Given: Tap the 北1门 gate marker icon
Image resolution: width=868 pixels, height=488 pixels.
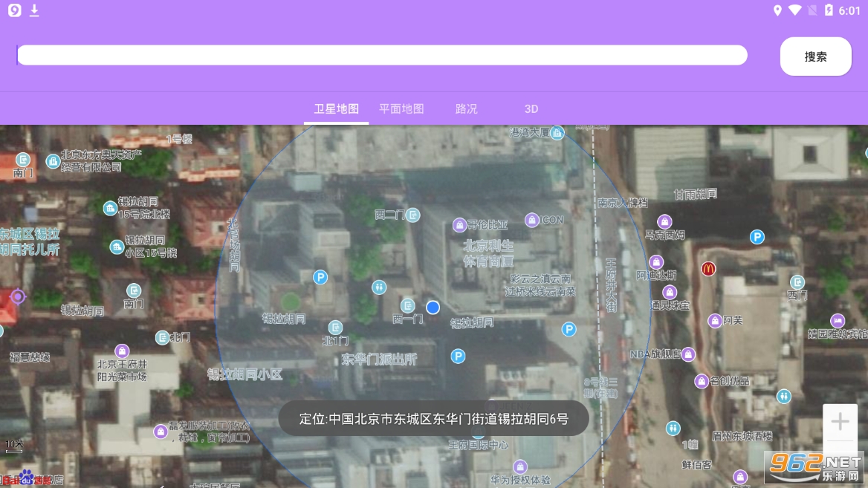Looking at the screenshot, I should pos(336,328).
